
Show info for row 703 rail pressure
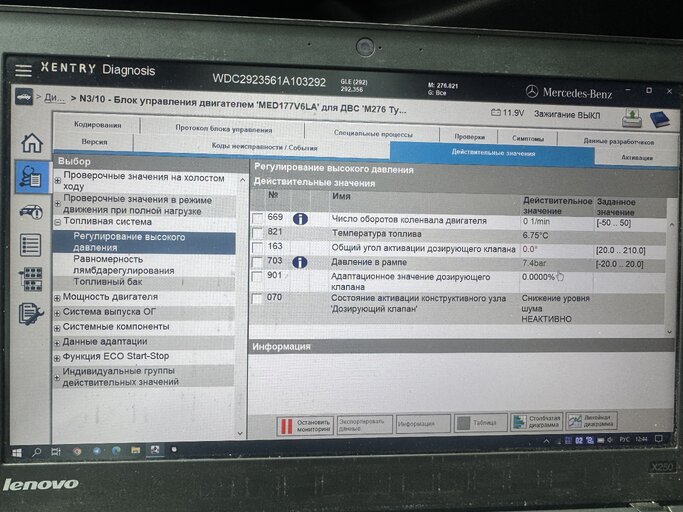click(x=300, y=262)
